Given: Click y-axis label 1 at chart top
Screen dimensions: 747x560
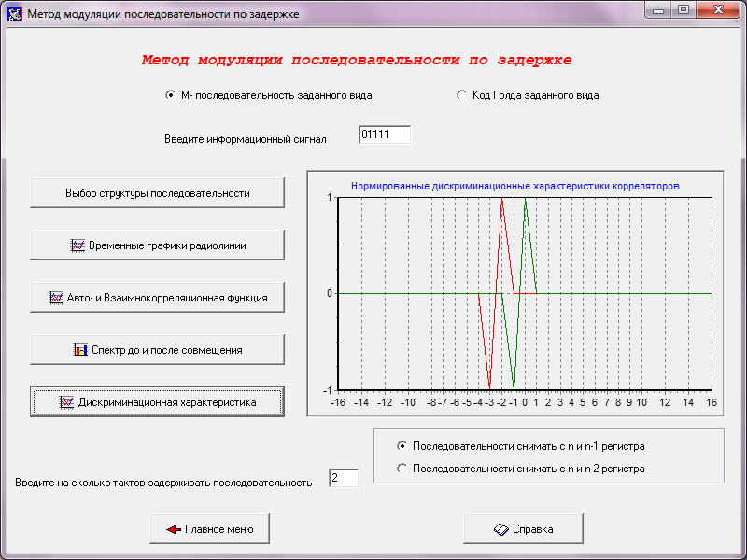Looking at the screenshot, I should click(330, 197).
